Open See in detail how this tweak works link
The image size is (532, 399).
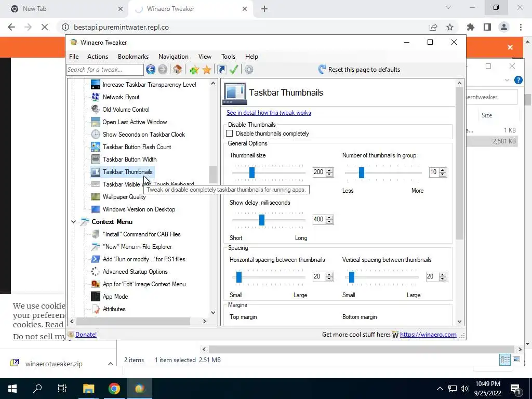tap(269, 113)
